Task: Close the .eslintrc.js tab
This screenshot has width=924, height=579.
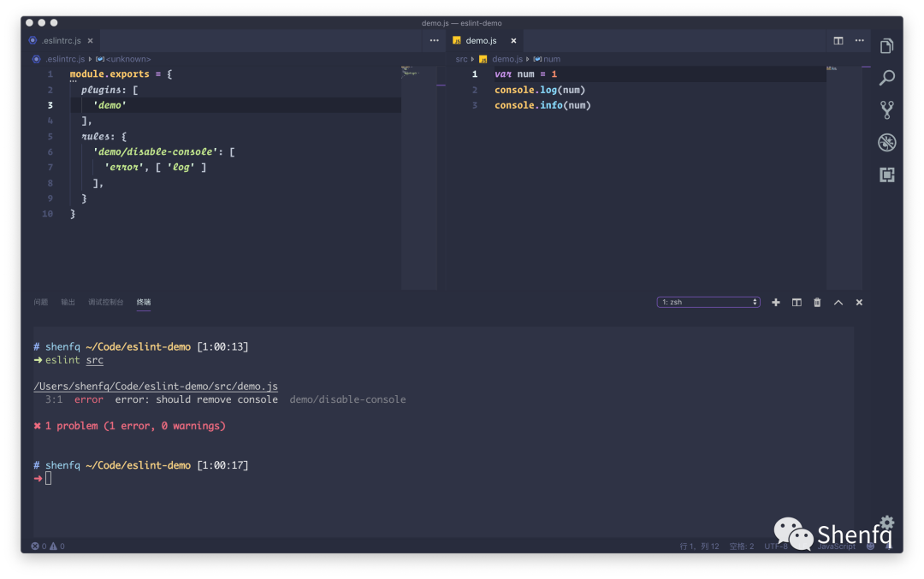Action: click(x=90, y=41)
